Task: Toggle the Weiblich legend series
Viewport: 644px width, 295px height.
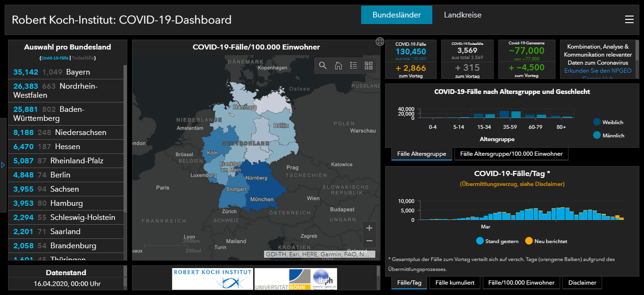Action: coord(608,123)
